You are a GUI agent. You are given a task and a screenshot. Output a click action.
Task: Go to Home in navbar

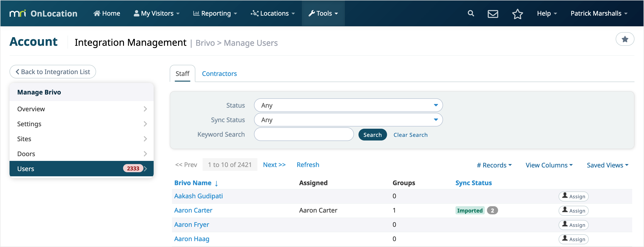click(x=107, y=13)
